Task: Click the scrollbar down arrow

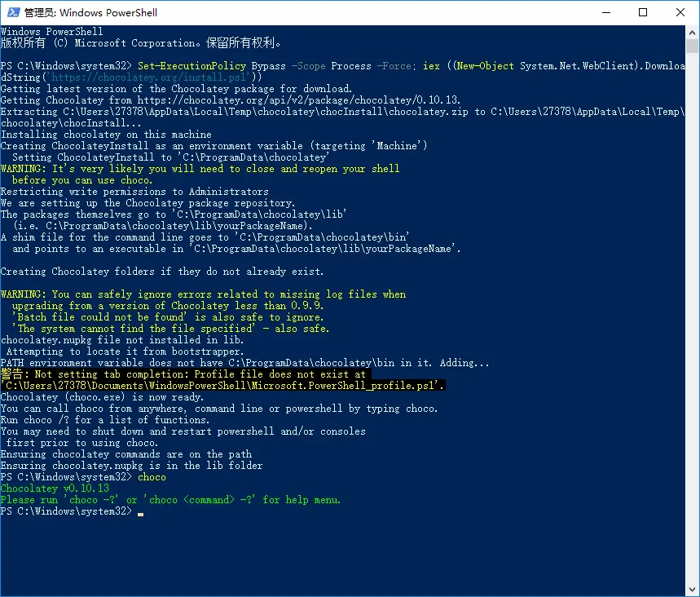Action: tap(693, 589)
